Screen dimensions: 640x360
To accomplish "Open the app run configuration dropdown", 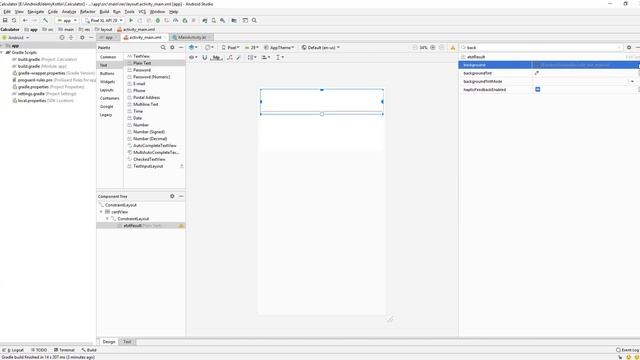I will [67, 20].
